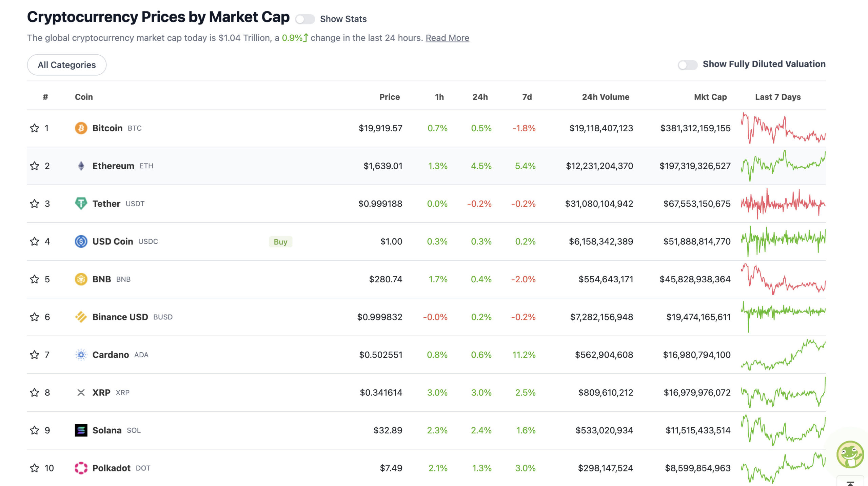Sort by 7d change column
The width and height of the screenshot is (868, 486).
pos(527,97)
